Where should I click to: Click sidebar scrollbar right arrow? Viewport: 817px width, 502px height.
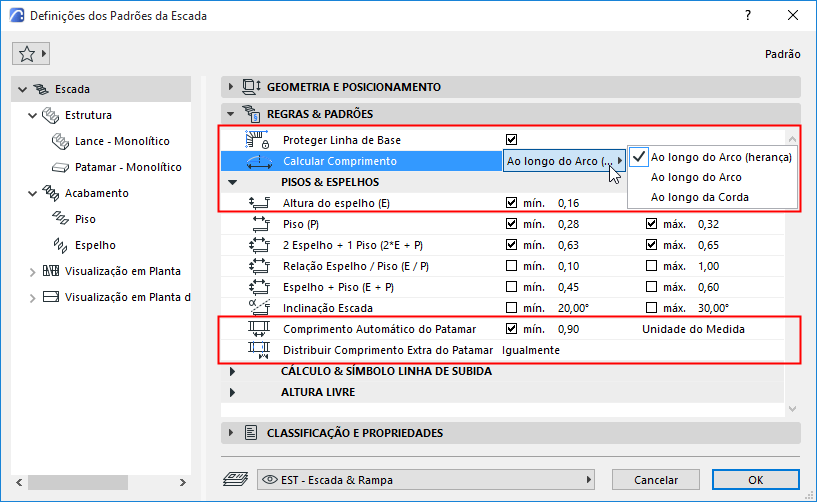click(182, 482)
